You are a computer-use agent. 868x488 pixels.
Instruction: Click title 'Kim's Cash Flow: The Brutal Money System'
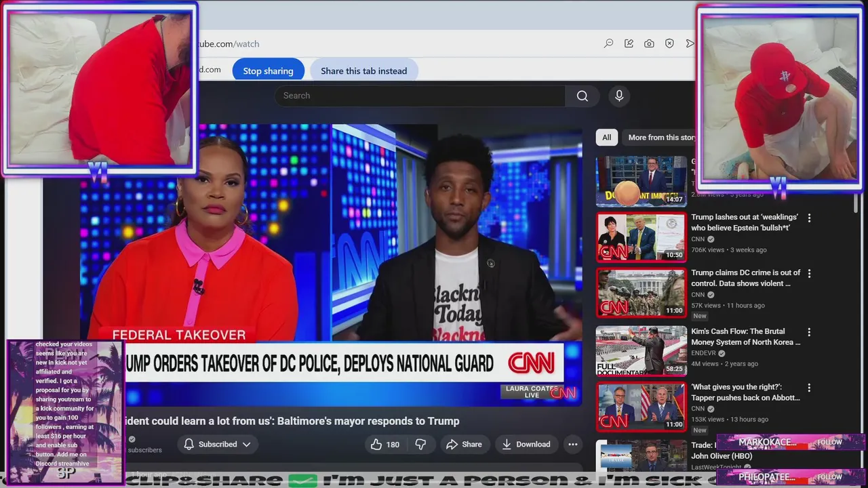746,337
